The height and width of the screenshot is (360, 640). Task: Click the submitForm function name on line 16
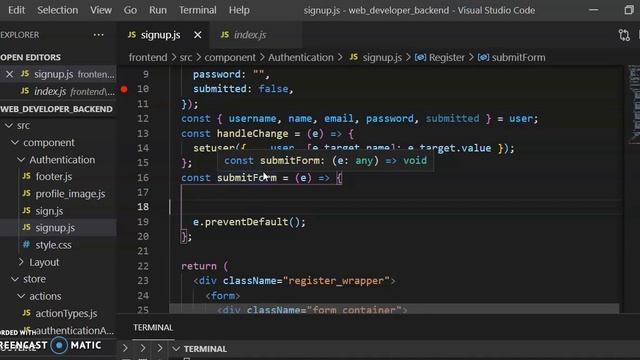pyautogui.click(x=247, y=178)
